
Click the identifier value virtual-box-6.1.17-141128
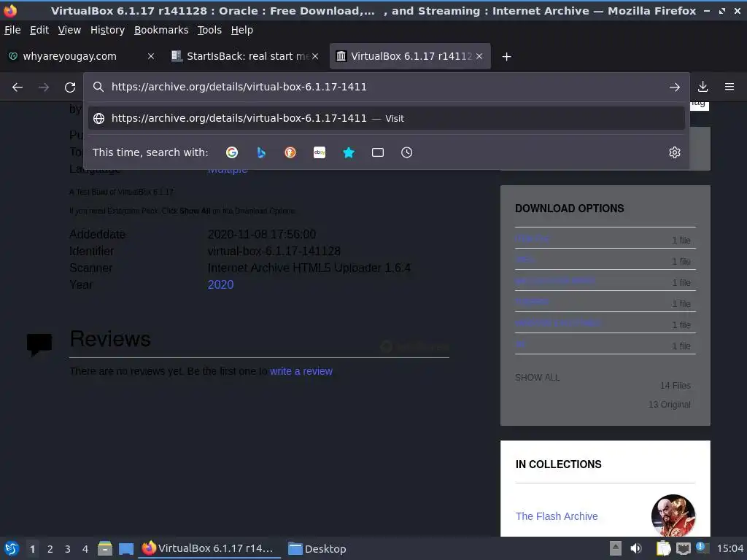(x=274, y=251)
